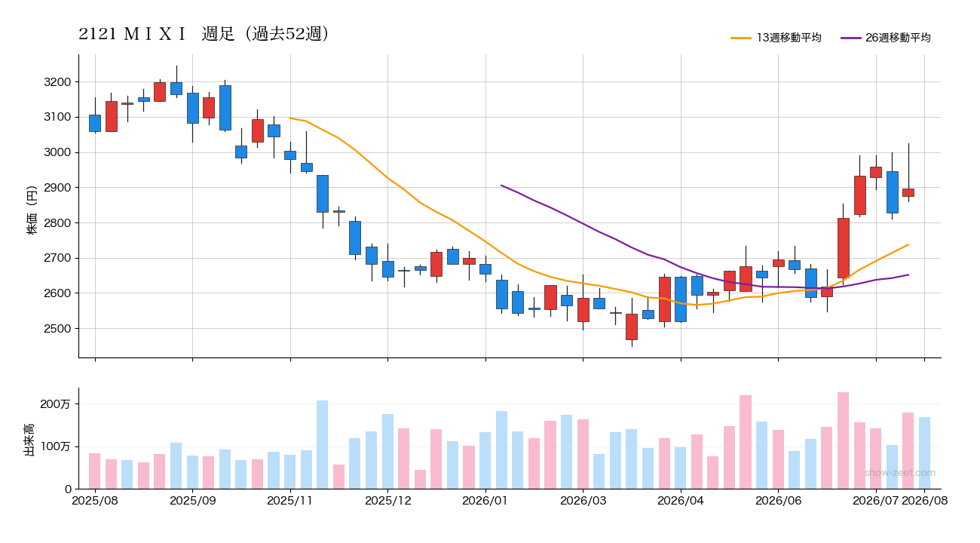The width and height of the screenshot is (980, 543).
Task: Click the 2026/08 date label
Action: (x=925, y=501)
